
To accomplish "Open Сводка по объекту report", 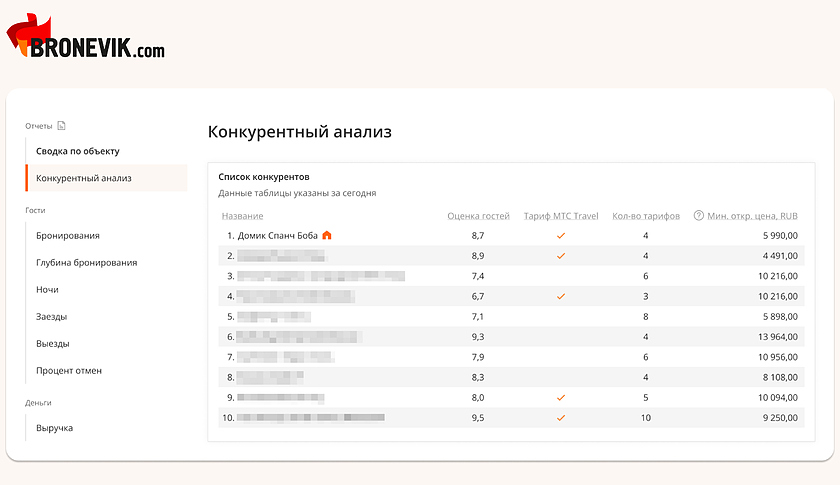I will click(78, 151).
